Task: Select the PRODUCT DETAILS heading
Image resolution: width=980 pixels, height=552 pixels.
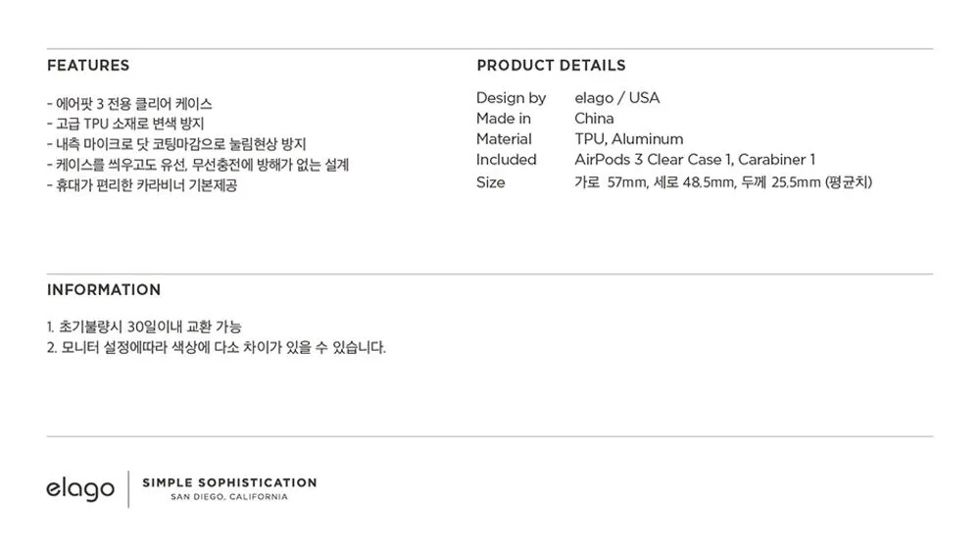Action: [551, 66]
